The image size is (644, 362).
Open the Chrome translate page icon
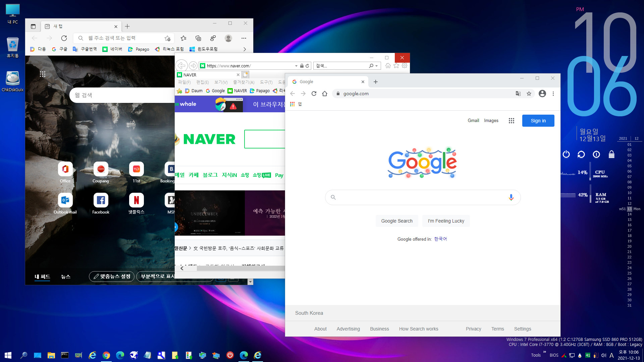(518, 94)
